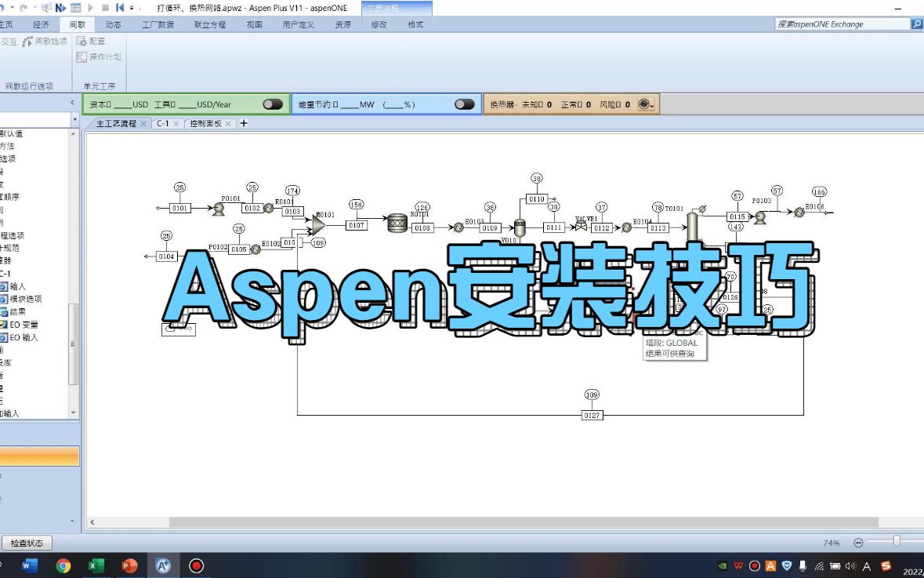Open the undo dropdown arrow
This screenshot has height=578, width=924.
(x=13, y=7)
